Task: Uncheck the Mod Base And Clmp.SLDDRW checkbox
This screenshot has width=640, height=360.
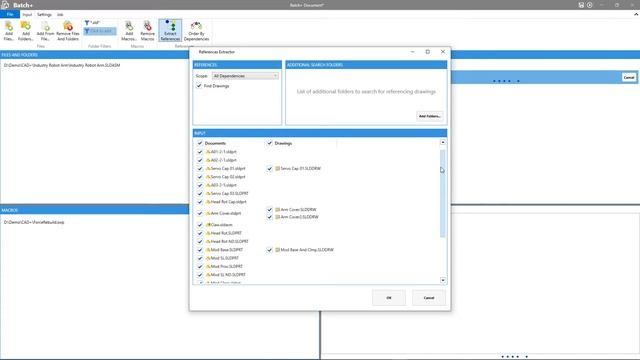Action: (270, 250)
